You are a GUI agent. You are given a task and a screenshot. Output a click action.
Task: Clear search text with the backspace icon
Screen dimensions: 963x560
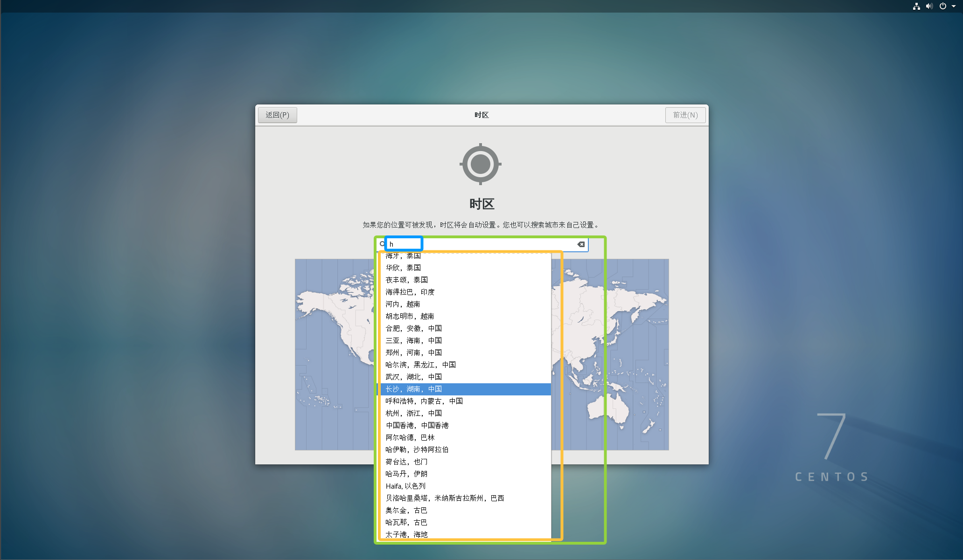(x=581, y=244)
